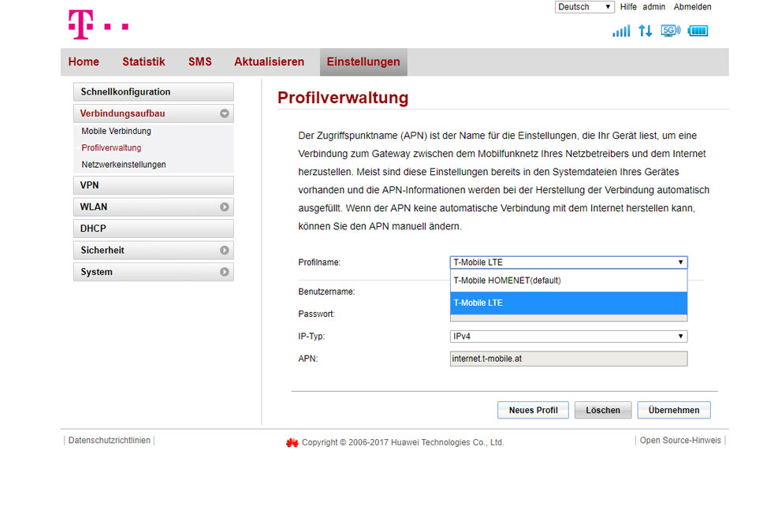Open VPN settings menu item
Screen dimensions: 763x532
(x=153, y=185)
